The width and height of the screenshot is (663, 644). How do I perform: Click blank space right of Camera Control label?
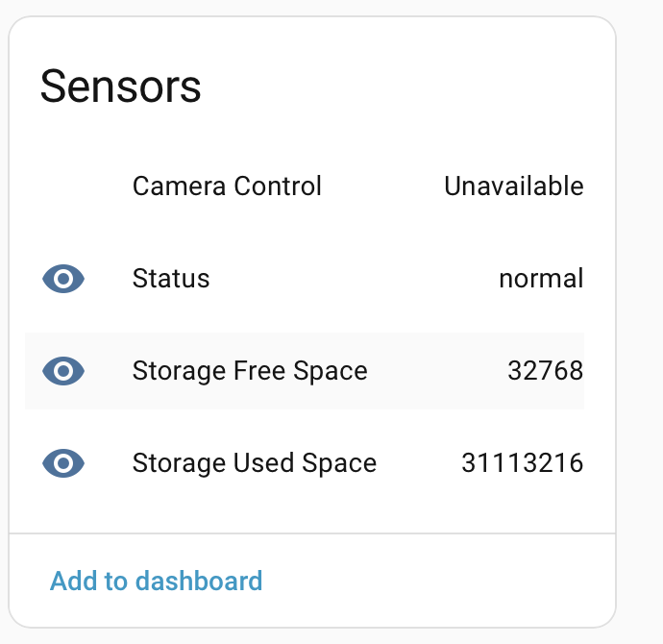(382, 186)
